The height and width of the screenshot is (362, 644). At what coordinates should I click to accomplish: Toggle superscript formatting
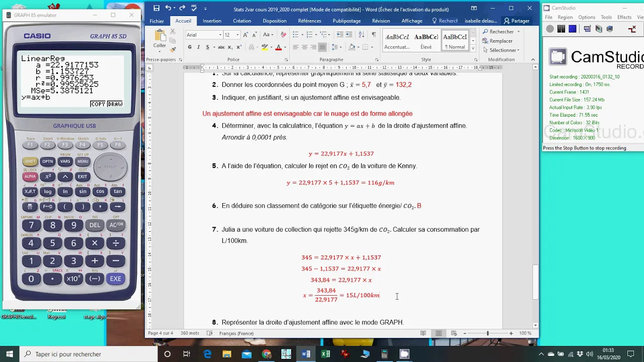pos(238,47)
